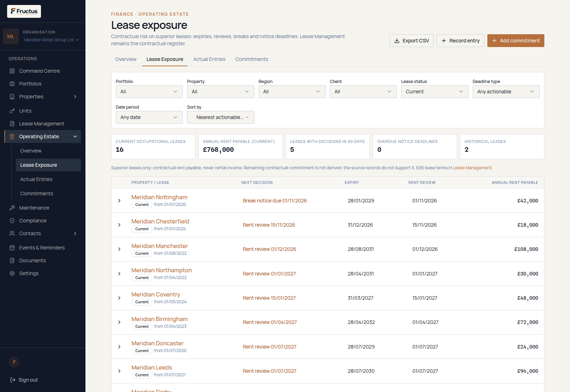The height and width of the screenshot is (392, 570).
Task: Change Lease status from Current
Action: click(435, 92)
